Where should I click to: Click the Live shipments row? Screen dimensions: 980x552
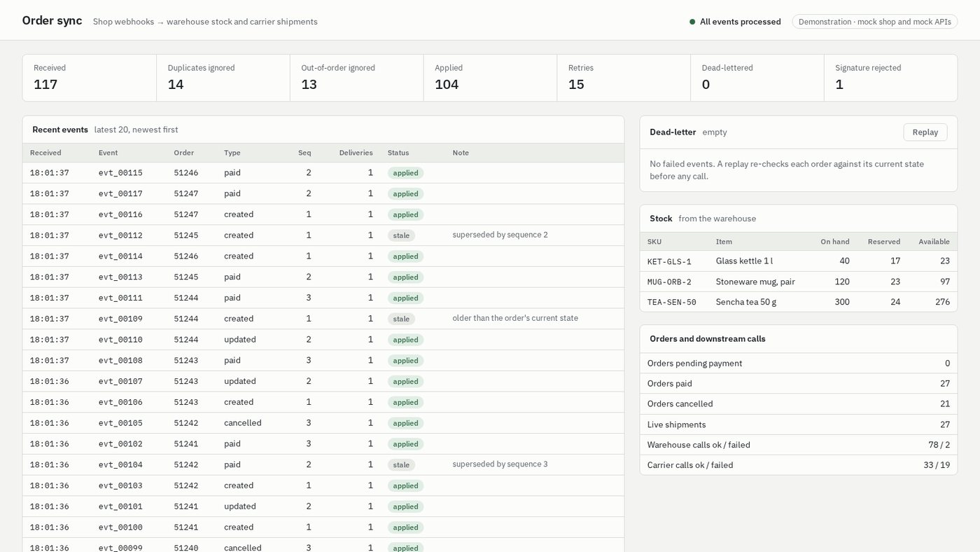799,425
